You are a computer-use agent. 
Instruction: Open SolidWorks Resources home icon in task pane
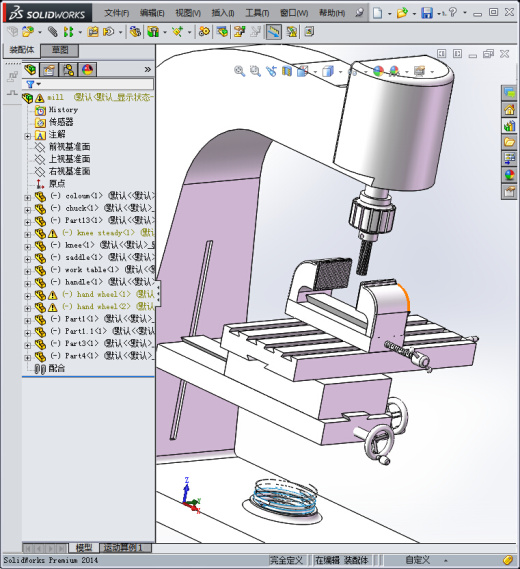(509, 110)
